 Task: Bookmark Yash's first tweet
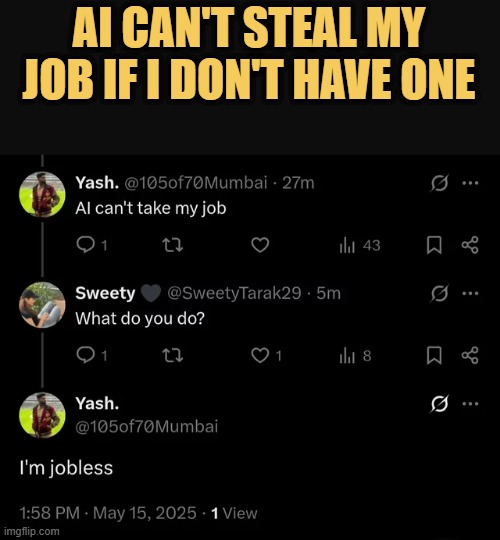pyautogui.click(x=434, y=245)
